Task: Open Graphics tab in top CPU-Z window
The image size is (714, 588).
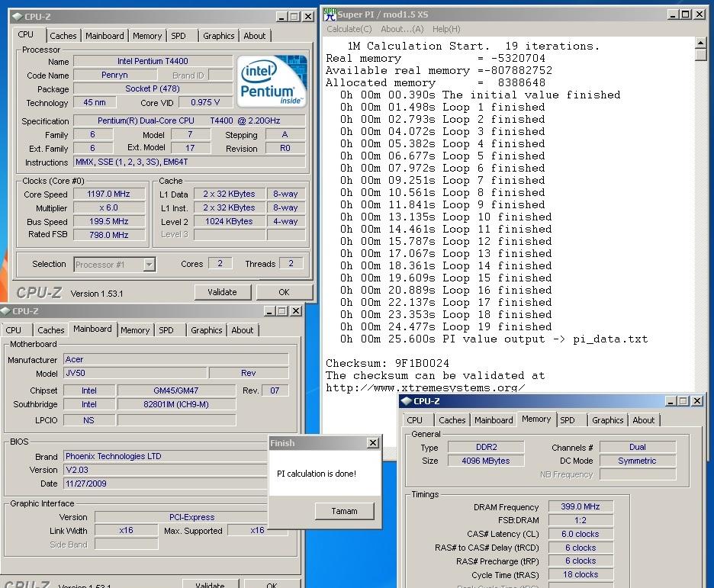Action: 219,36
